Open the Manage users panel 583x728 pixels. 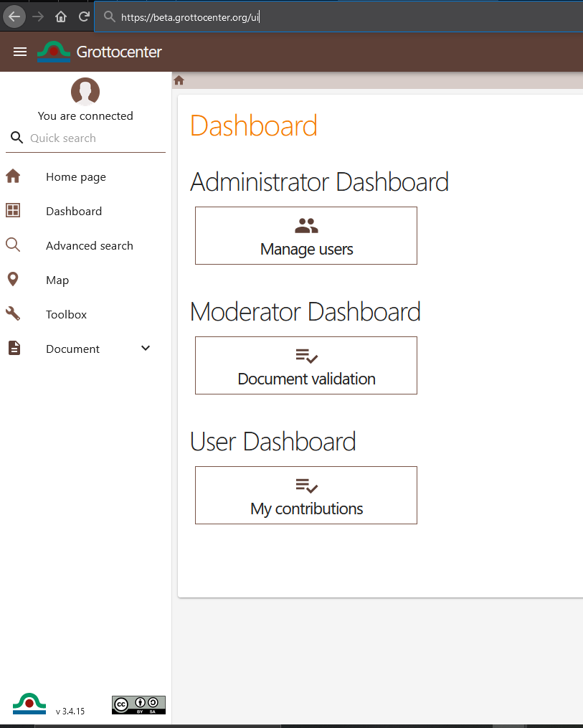306,235
